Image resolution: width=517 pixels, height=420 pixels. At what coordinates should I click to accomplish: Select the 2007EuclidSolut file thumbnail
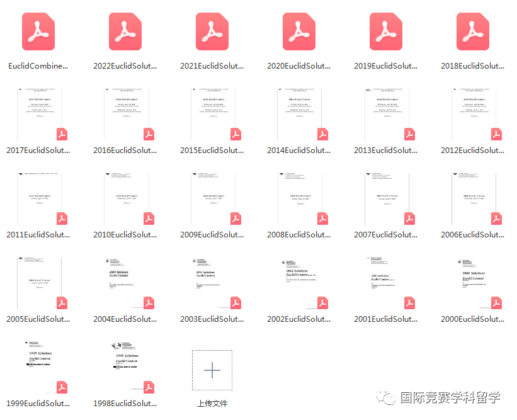click(x=387, y=199)
